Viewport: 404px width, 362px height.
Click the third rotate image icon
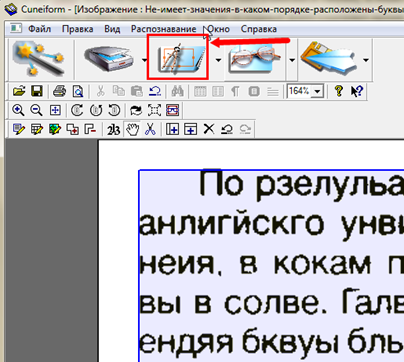pyautogui.click(x=114, y=110)
